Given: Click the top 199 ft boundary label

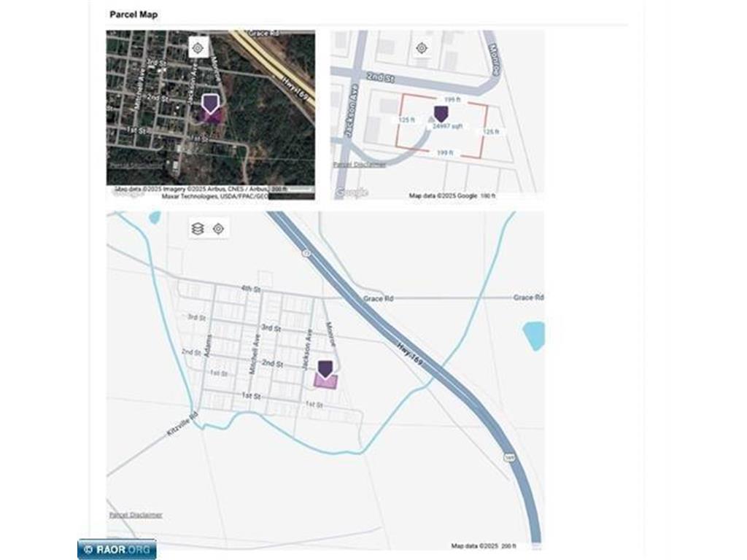Looking at the screenshot, I should [452, 98].
